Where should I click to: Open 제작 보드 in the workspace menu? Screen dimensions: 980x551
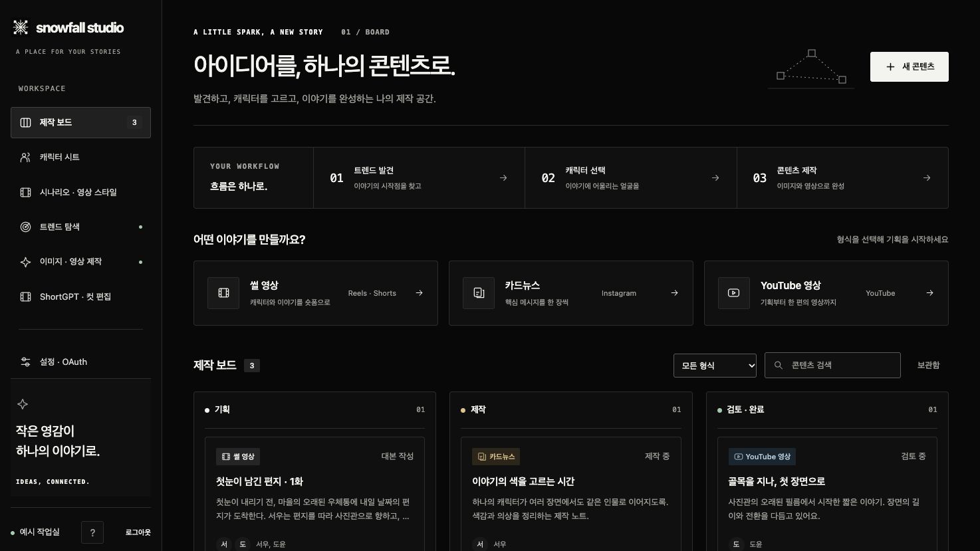click(x=80, y=122)
